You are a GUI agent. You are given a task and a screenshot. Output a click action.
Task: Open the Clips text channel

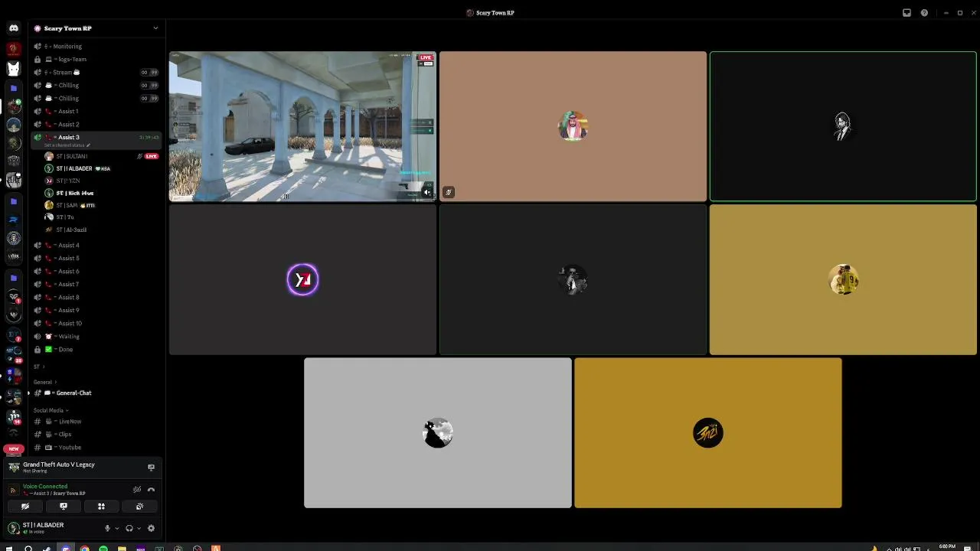pos(97,434)
